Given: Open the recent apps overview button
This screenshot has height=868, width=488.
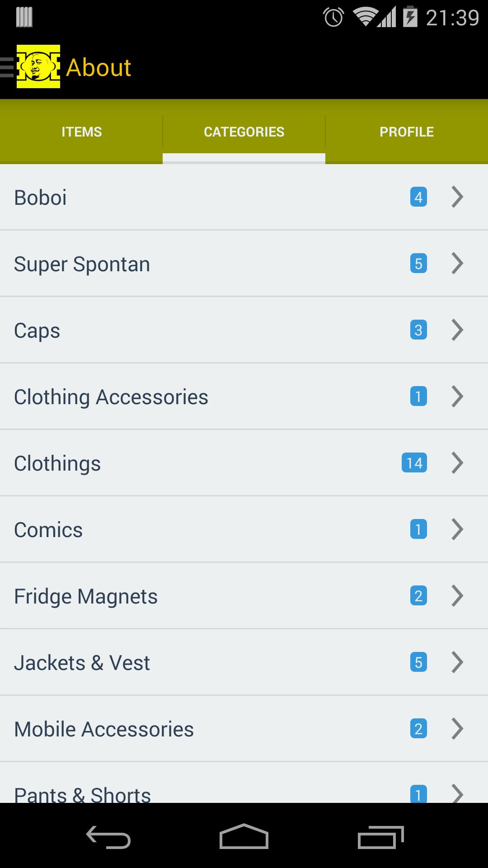Looking at the screenshot, I should point(380,837).
